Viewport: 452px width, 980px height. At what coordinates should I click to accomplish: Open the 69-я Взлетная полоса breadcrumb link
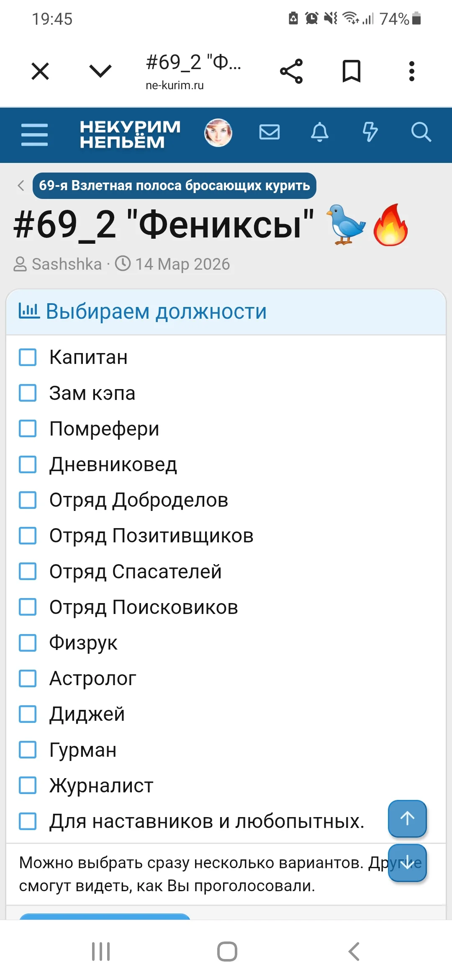(x=174, y=186)
